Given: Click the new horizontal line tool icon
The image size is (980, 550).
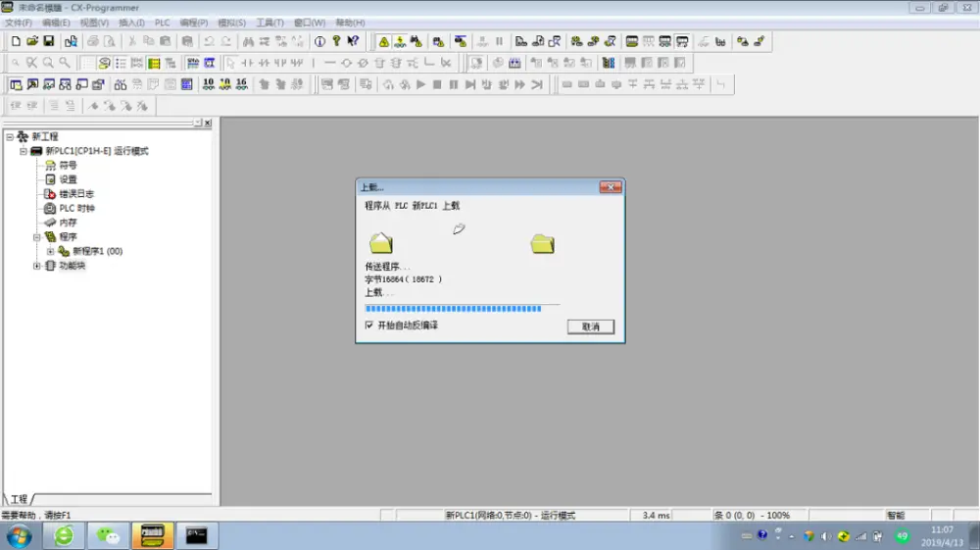Looking at the screenshot, I should [330, 63].
